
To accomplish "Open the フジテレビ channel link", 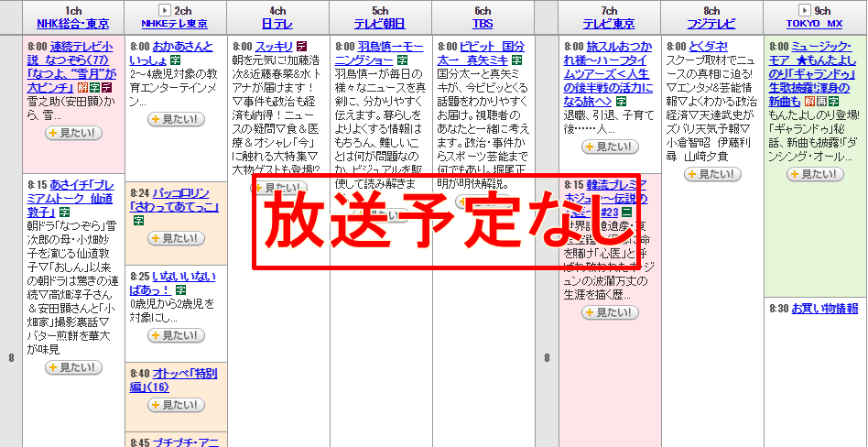I will point(711,24).
